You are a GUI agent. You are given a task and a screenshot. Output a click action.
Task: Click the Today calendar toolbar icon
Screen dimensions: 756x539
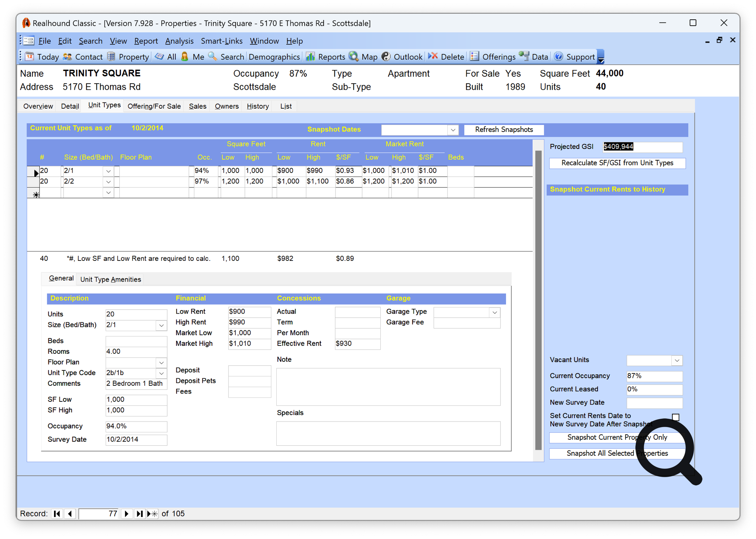coord(30,56)
